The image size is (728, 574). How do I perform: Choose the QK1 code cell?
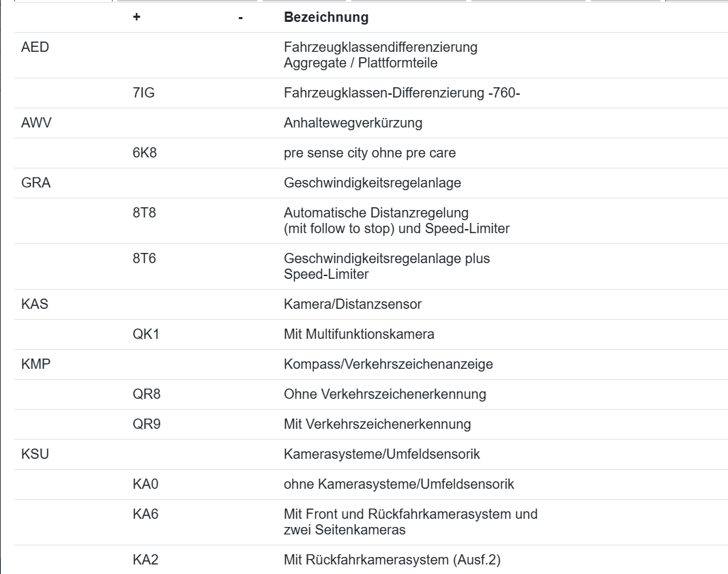click(x=145, y=334)
